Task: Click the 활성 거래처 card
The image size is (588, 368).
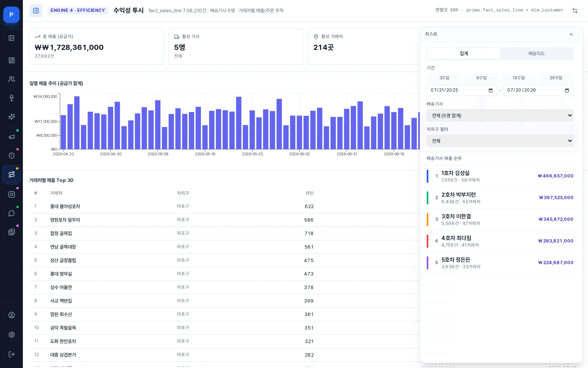Action: coord(364,46)
